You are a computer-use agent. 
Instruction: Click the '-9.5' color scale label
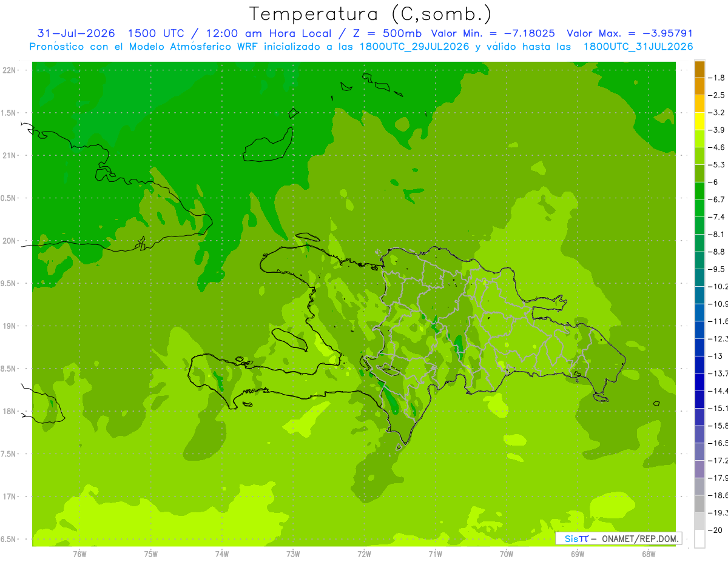point(717,269)
